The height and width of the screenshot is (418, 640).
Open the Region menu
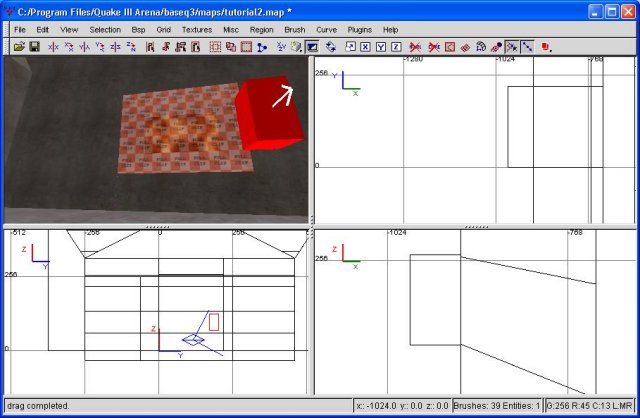tap(262, 29)
